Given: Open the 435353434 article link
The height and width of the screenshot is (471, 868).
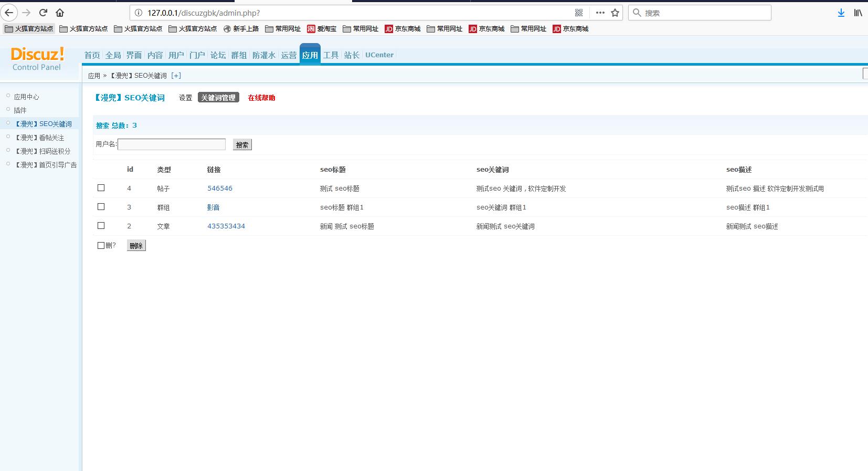Looking at the screenshot, I should 226,226.
